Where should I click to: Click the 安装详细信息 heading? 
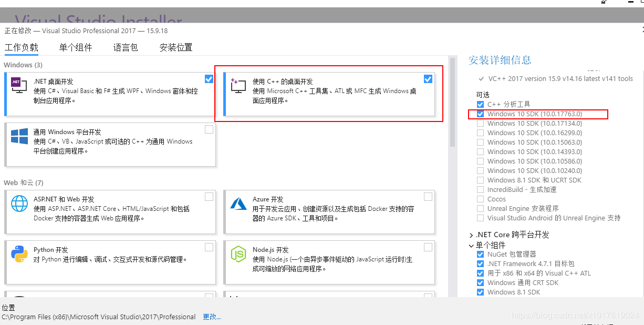[500, 60]
